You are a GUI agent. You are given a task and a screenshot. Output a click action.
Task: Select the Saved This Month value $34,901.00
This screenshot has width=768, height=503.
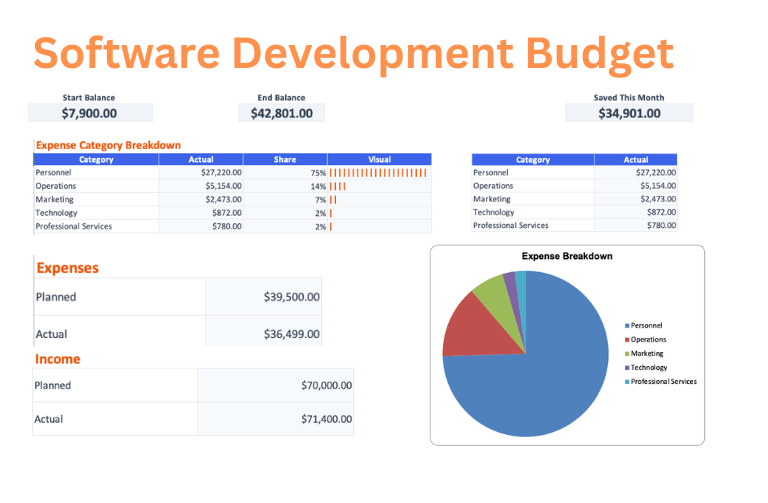click(x=629, y=113)
